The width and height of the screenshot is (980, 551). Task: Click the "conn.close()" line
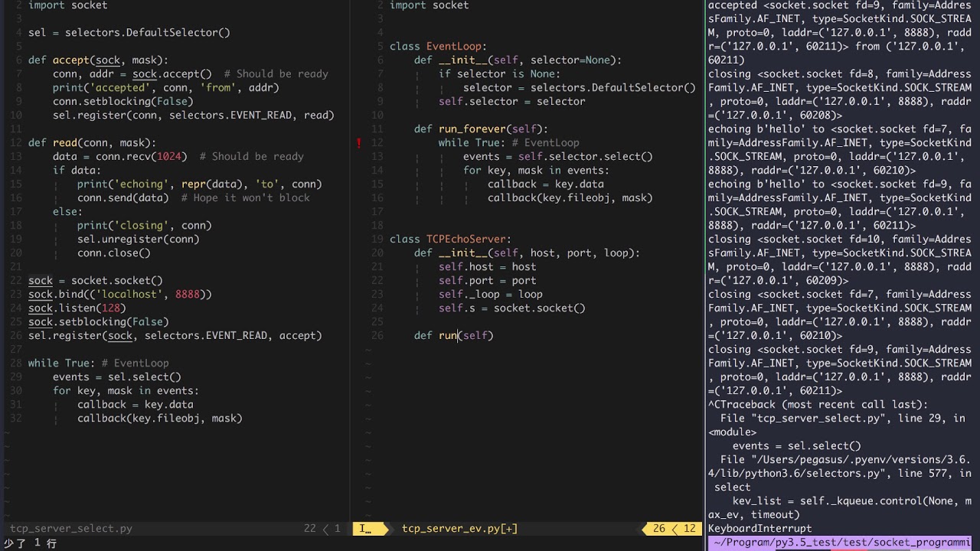[114, 253]
